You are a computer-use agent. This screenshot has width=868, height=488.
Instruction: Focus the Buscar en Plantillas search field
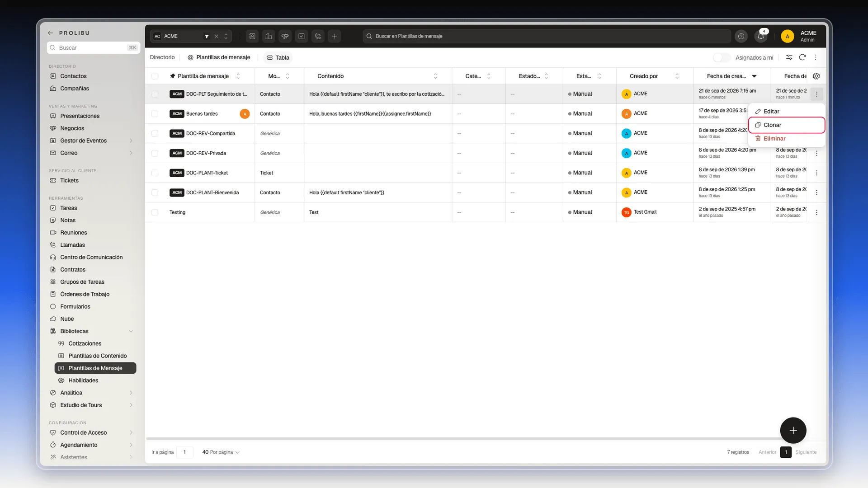tap(547, 36)
